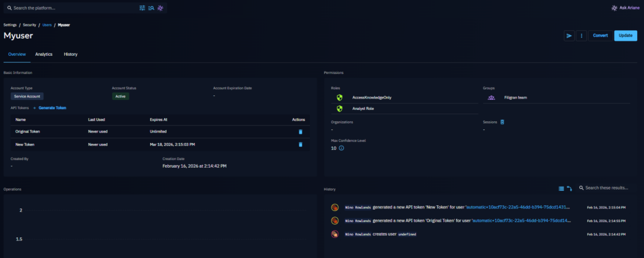Open the History tab
Viewport: 644px width, 258px height.
pyautogui.click(x=70, y=55)
